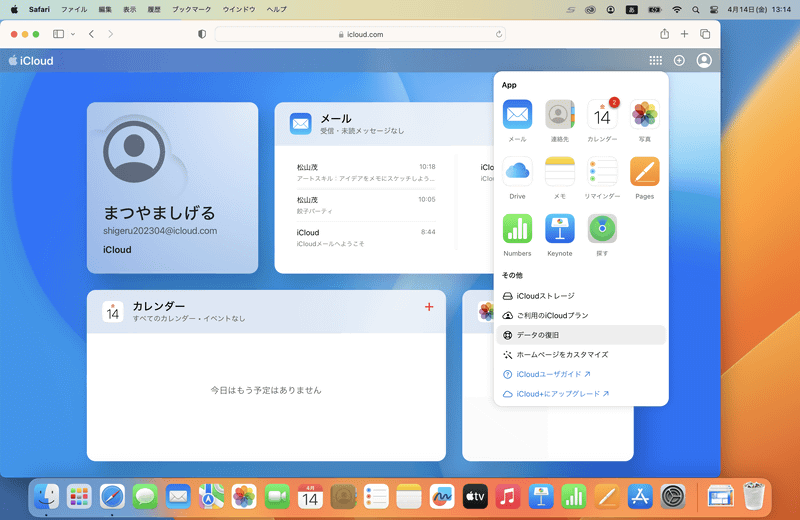Click the iCloud logo in header
The height and width of the screenshot is (520, 800).
click(x=31, y=61)
